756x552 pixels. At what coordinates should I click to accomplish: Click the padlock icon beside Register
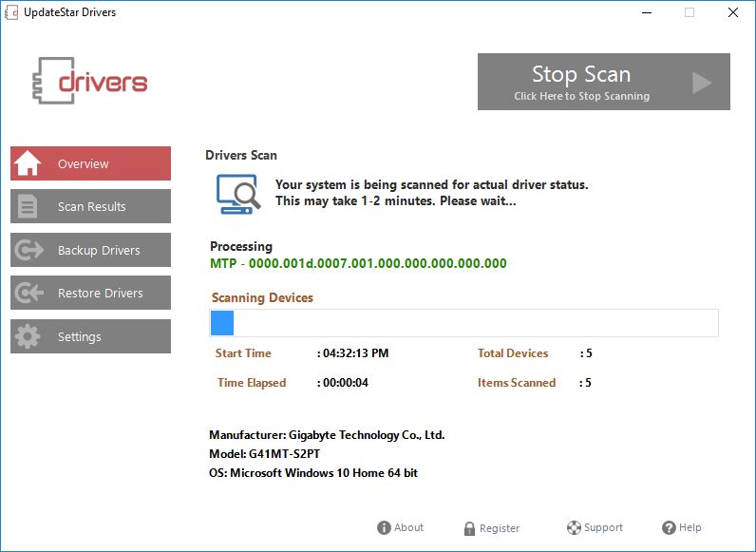click(469, 528)
